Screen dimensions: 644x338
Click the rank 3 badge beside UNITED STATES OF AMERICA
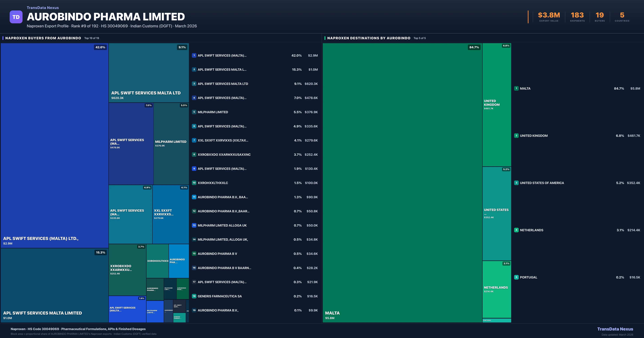517,183
